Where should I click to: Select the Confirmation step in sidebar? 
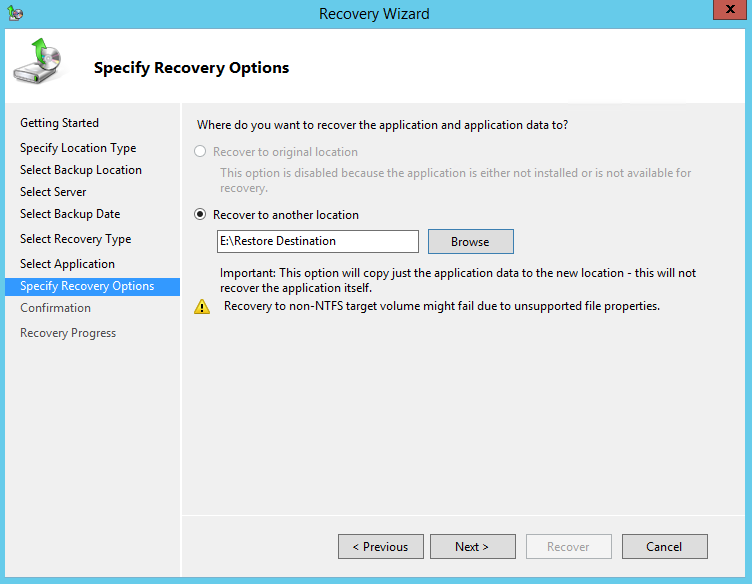[x=55, y=308]
